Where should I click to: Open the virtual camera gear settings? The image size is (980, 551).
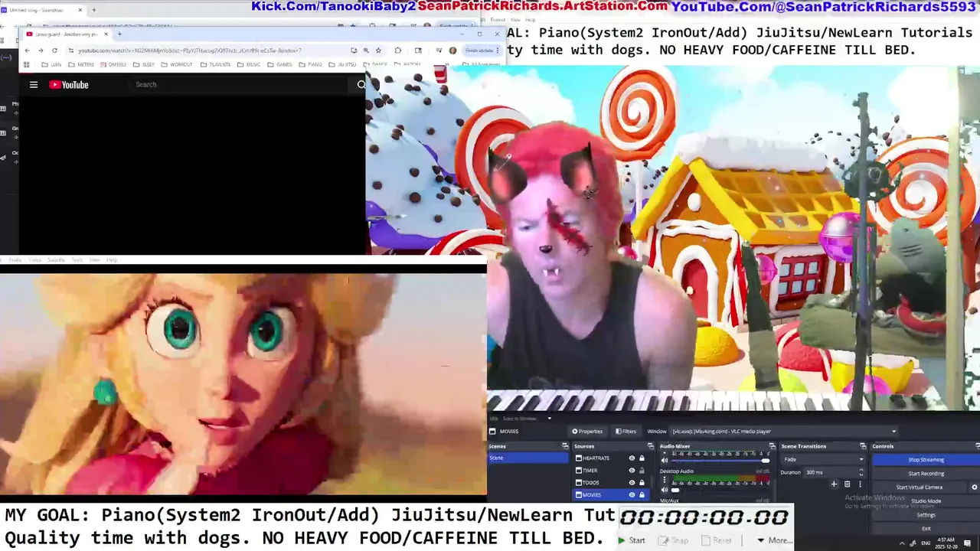tap(974, 487)
